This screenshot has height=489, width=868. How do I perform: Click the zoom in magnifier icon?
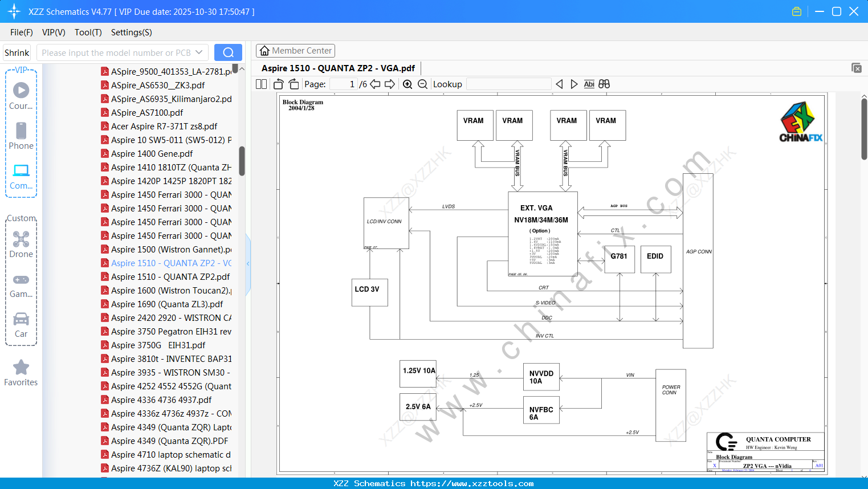click(407, 84)
